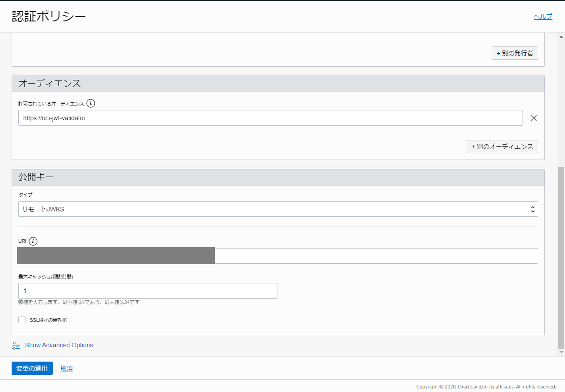Remove the oci-jwt-validator audience entry
The width and height of the screenshot is (565, 392).
(x=533, y=118)
